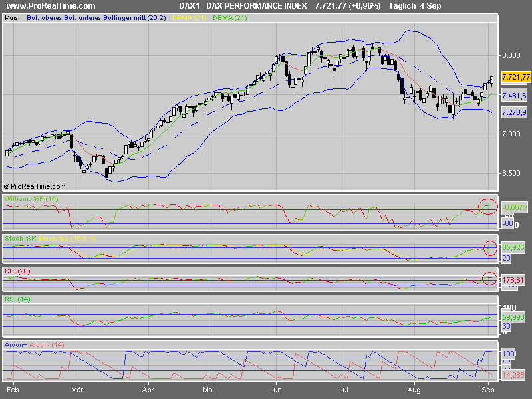Screen dimensions: 532x399
Task: Click the 85,926 stochastic value
Action: (x=513, y=247)
